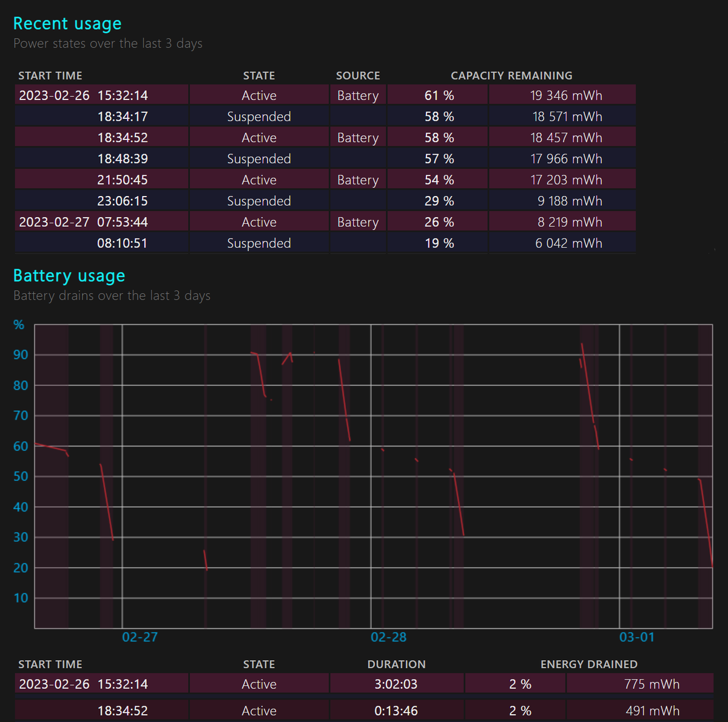Click the 'Active' state at 21:50:45
Image resolution: width=728 pixels, height=722 pixels.
click(x=259, y=180)
